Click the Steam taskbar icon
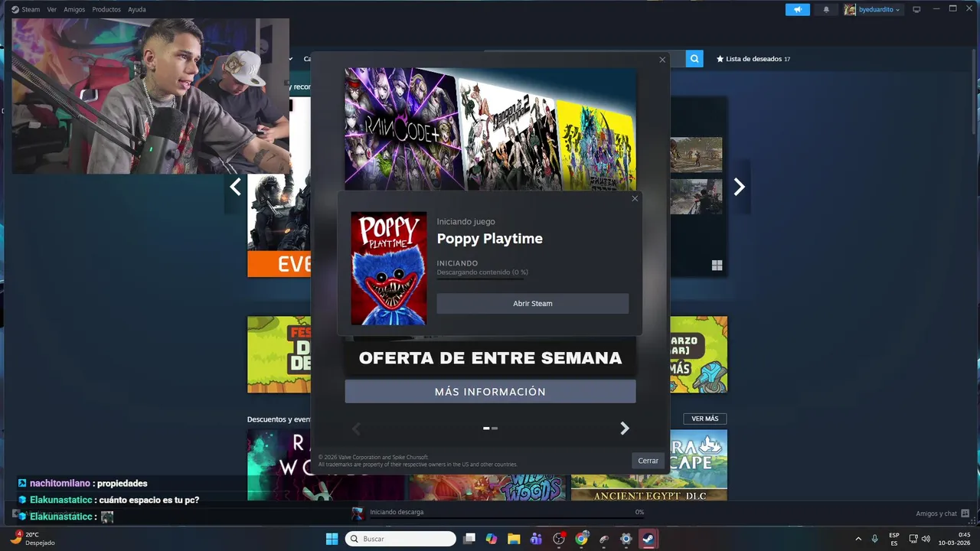This screenshot has width=980, height=551. pyautogui.click(x=648, y=539)
